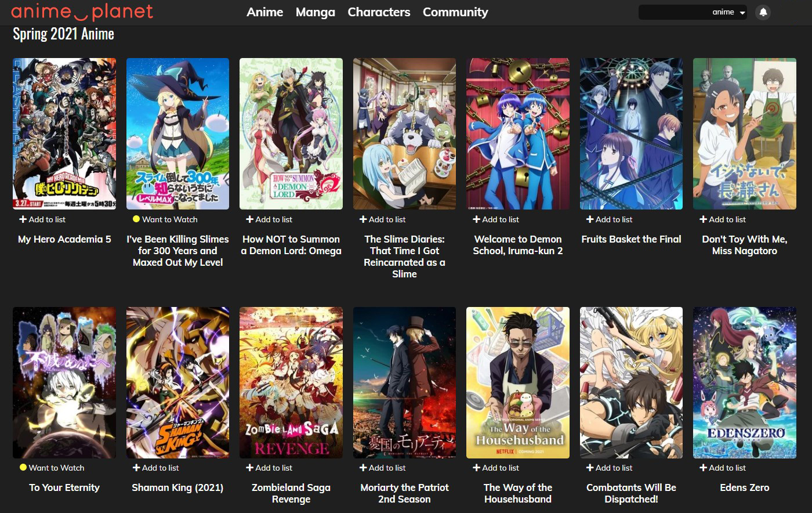
Task: Open Shaman King poster image
Action: pos(177,382)
